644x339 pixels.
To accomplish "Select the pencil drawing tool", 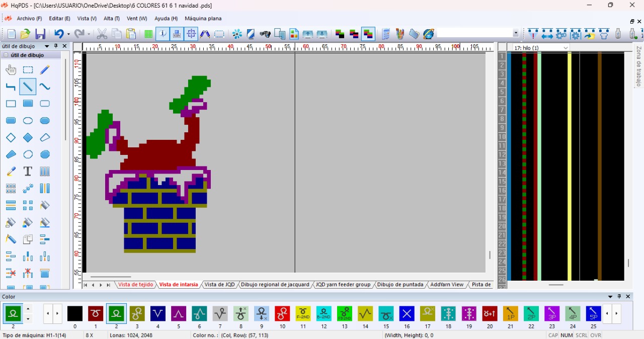I will coord(45,70).
